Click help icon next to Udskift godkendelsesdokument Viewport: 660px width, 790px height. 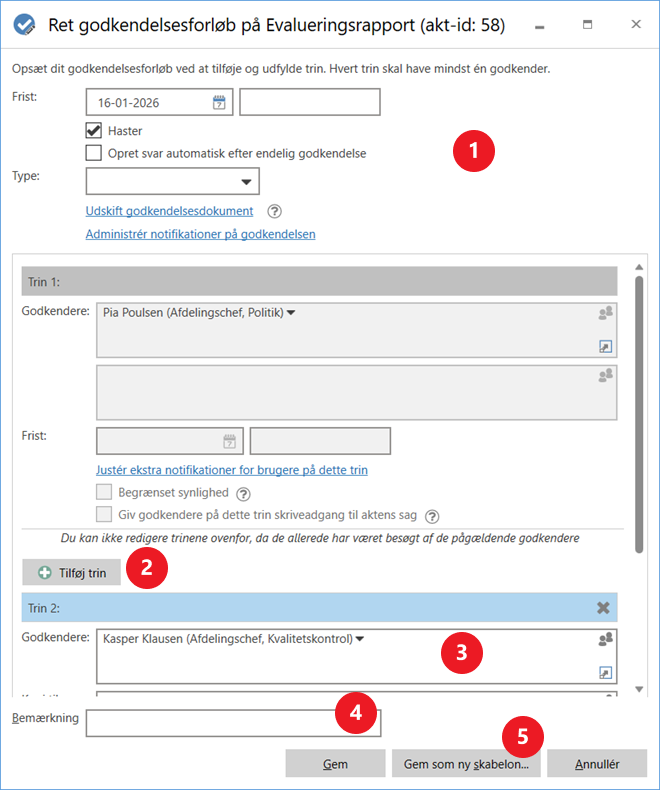pos(275,212)
